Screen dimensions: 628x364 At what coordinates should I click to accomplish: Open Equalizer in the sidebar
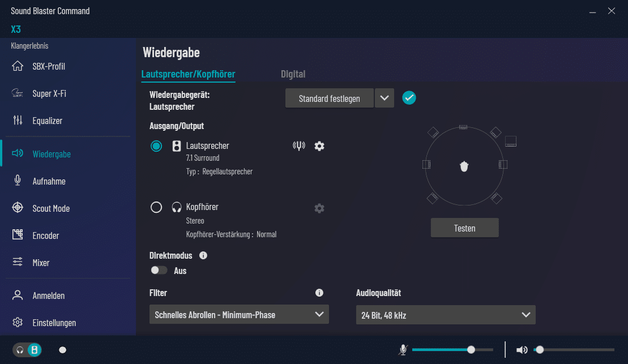click(x=47, y=121)
